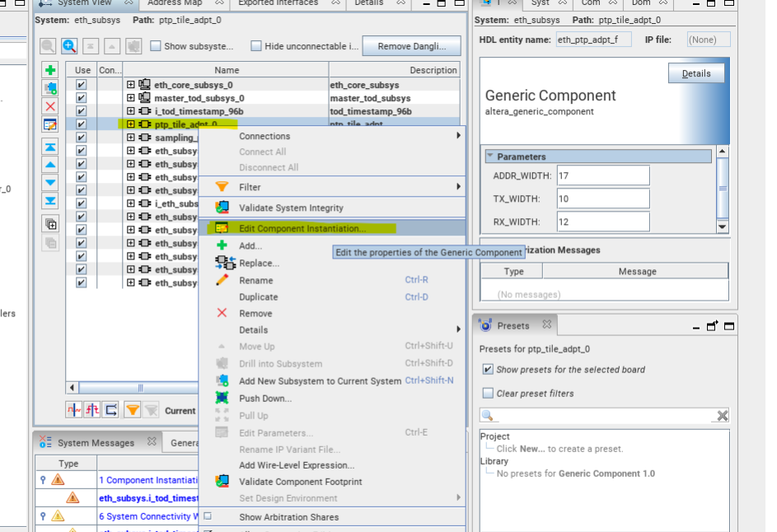Click the edit parameters icon in left toolbar

[50, 124]
